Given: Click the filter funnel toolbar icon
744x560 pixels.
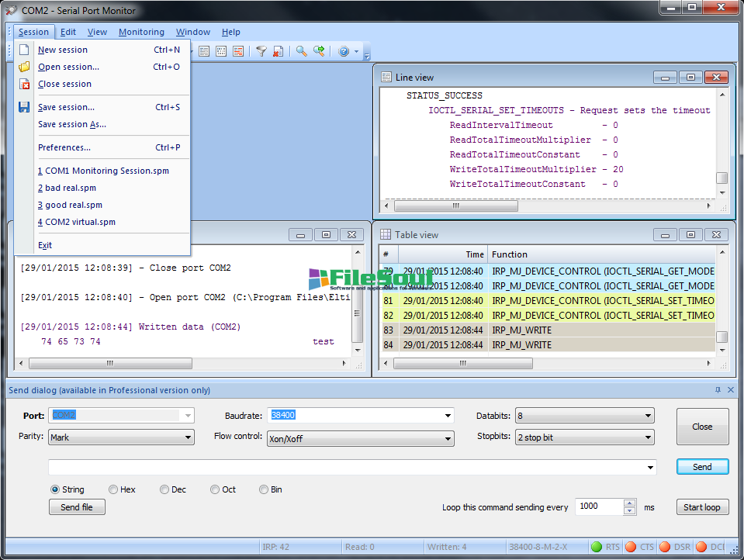Looking at the screenshot, I should click(261, 51).
